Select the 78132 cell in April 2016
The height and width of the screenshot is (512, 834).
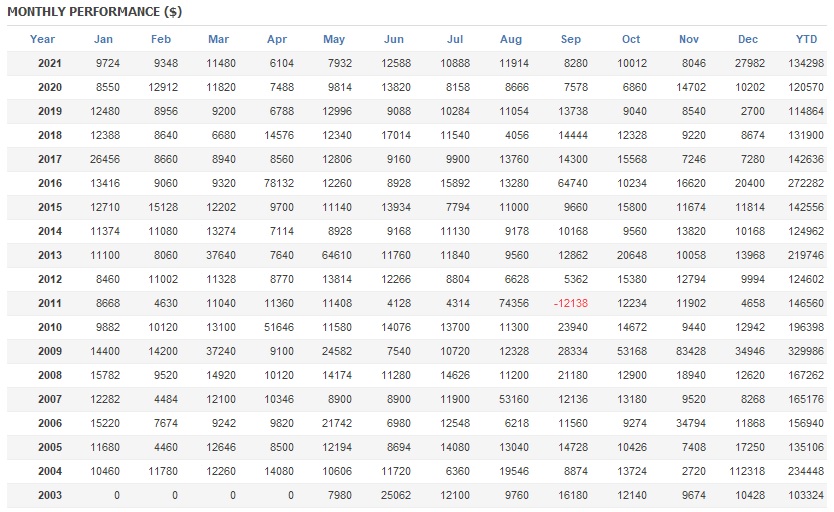tap(274, 183)
